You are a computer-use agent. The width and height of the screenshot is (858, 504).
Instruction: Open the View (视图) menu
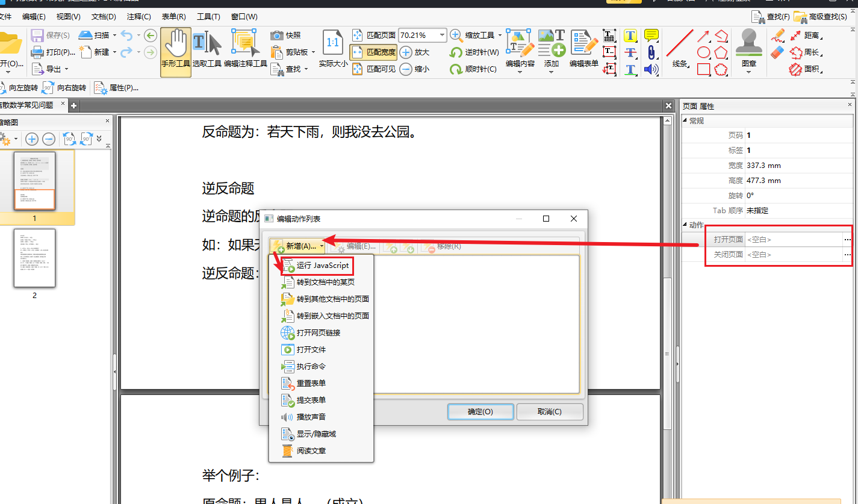click(68, 17)
